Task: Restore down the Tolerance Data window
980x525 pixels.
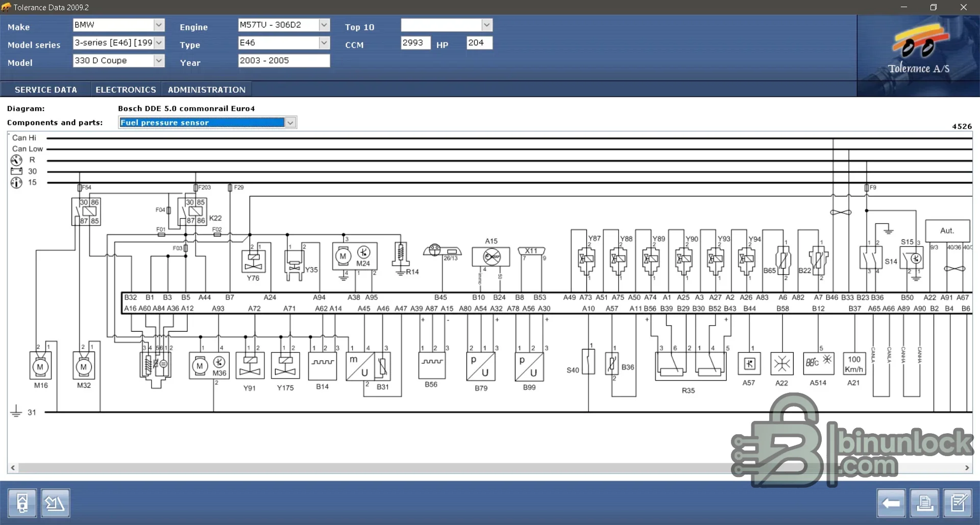Action: point(934,7)
